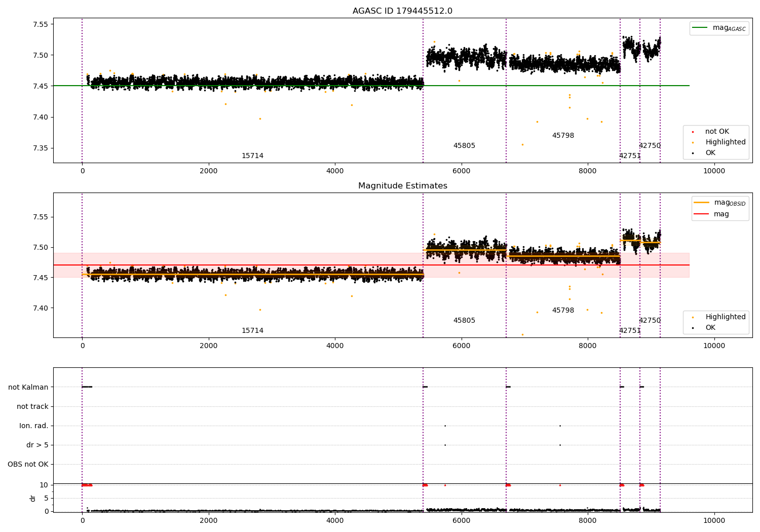Viewport: 760px width, 532px height.
Task: Click the '10000' x-tick under the AGASC plot
Action: (714, 171)
